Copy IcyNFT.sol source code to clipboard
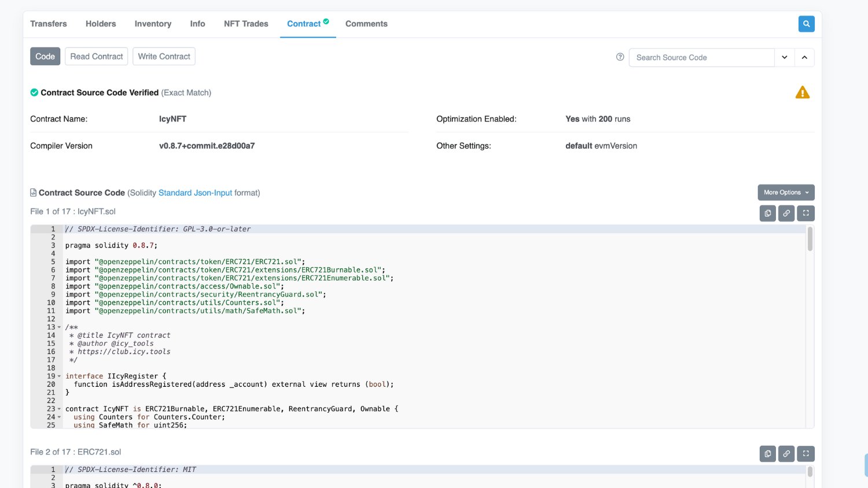The image size is (868, 488). pos(768,213)
